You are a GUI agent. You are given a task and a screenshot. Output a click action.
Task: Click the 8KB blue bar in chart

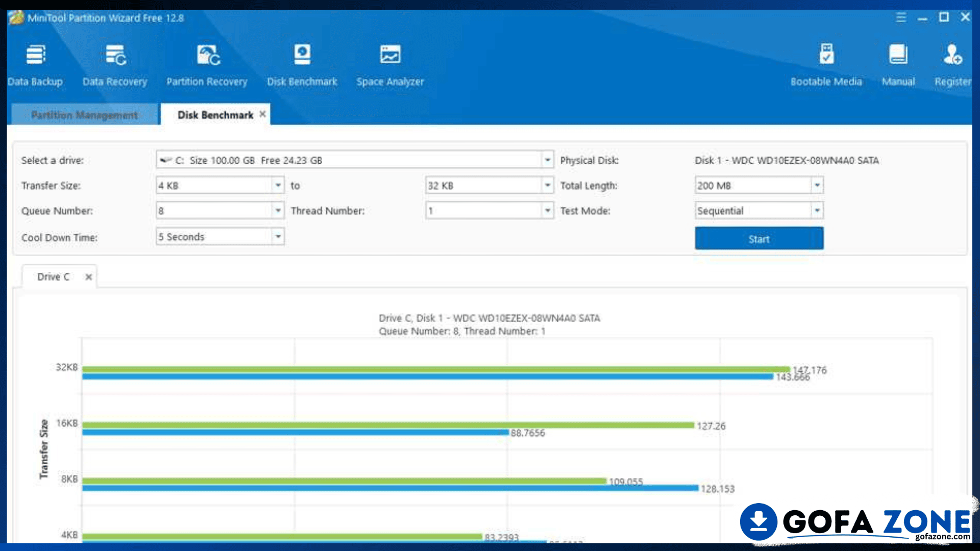point(390,488)
